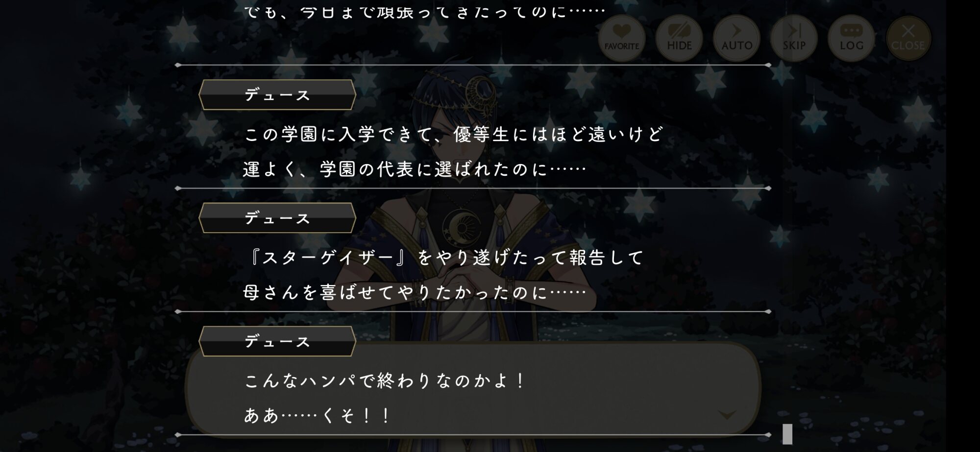Select the second デュース name plate

point(277,218)
